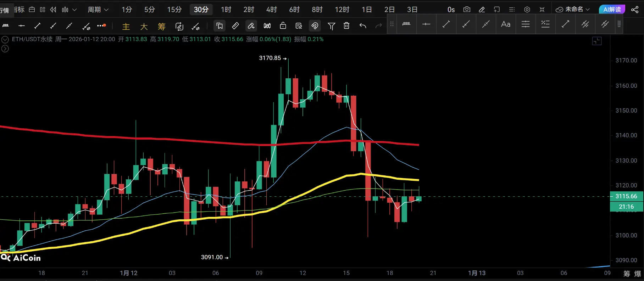The width and height of the screenshot is (644, 281).
Task: Click the collapse fullscreen arrows icon
Action: click(542, 10)
